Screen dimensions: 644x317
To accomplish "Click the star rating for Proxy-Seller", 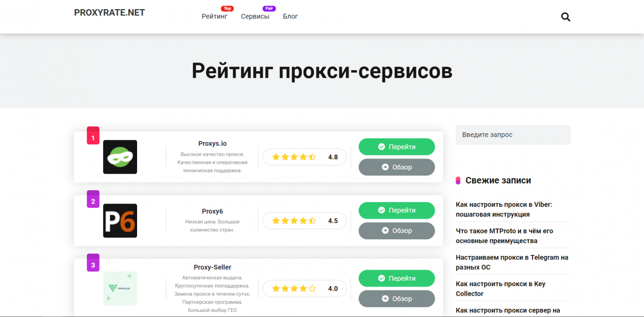I will 294,289.
